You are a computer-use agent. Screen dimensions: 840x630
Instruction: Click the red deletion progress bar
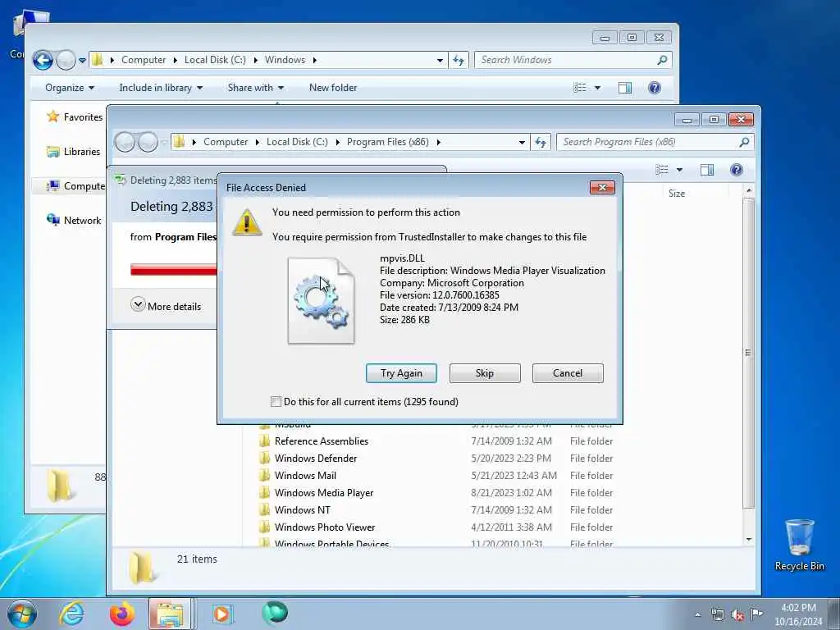pos(174,269)
